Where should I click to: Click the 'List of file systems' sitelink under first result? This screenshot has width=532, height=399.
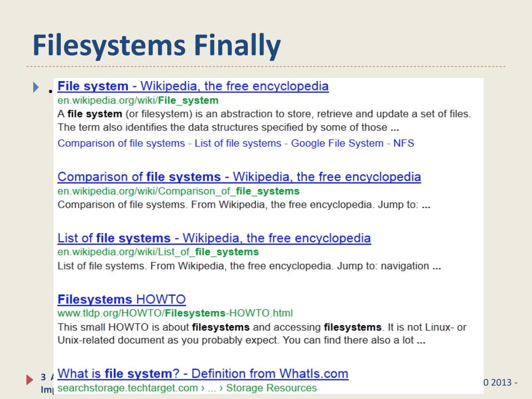pyautogui.click(x=238, y=143)
